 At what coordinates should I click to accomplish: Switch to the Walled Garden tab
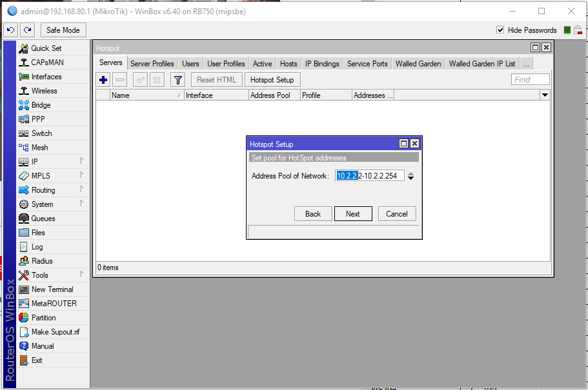point(418,64)
